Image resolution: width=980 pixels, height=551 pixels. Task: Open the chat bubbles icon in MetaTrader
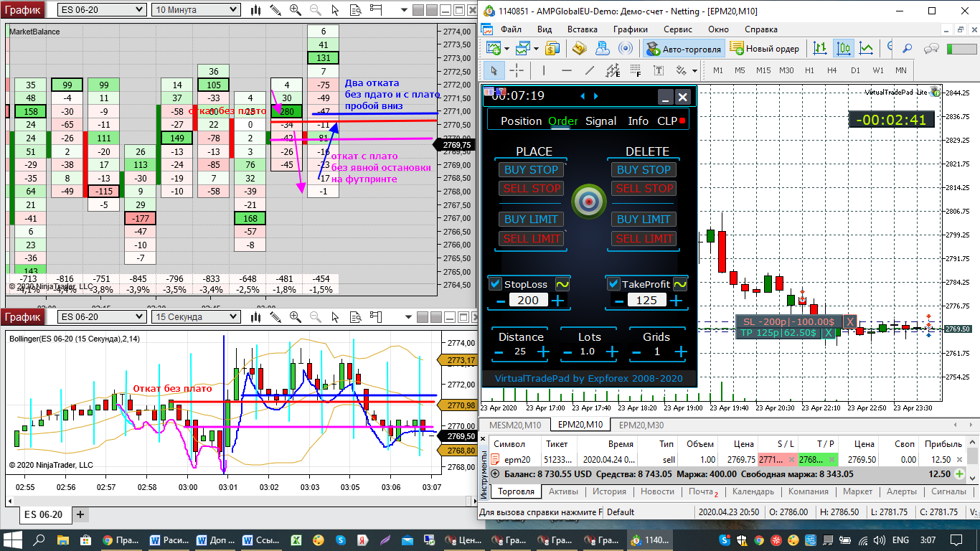point(932,49)
